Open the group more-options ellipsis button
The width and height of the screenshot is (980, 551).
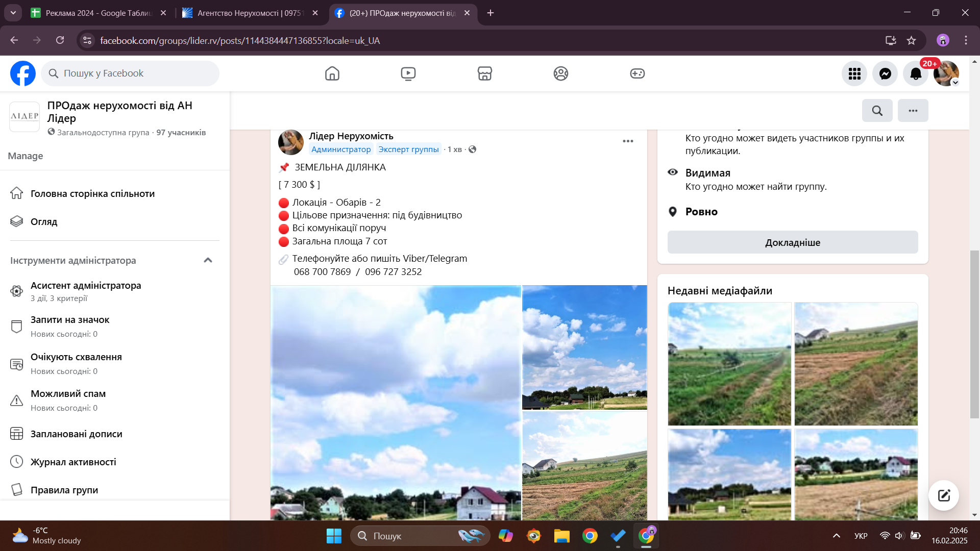click(x=913, y=111)
